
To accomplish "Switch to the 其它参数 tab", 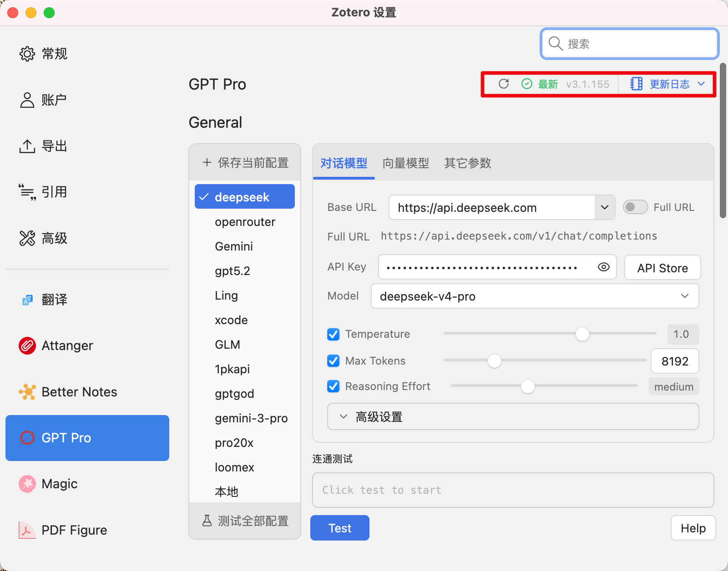I will click(468, 163).
